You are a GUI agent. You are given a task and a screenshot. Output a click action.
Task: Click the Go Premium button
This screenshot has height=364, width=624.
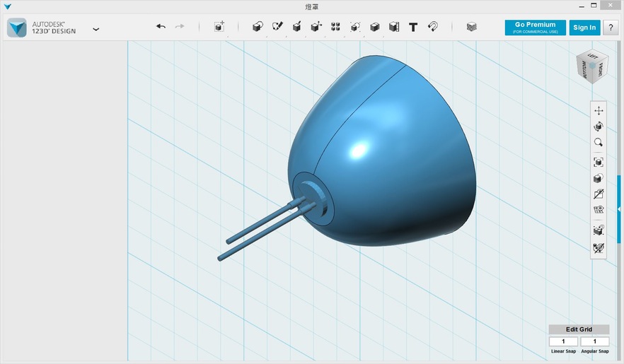[536, 28]
